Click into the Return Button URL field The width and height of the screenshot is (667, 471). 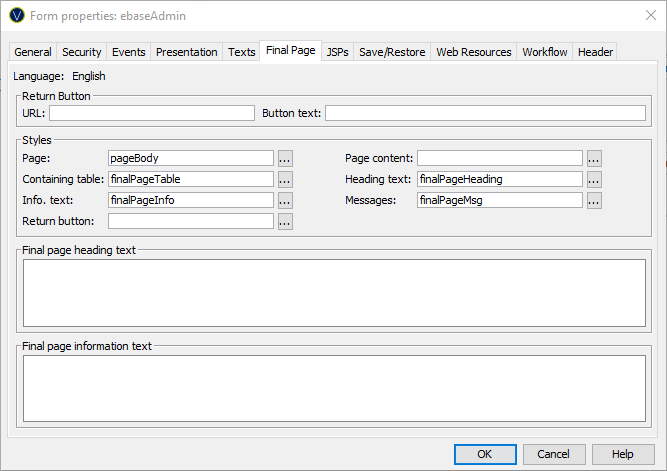point(152,113)
